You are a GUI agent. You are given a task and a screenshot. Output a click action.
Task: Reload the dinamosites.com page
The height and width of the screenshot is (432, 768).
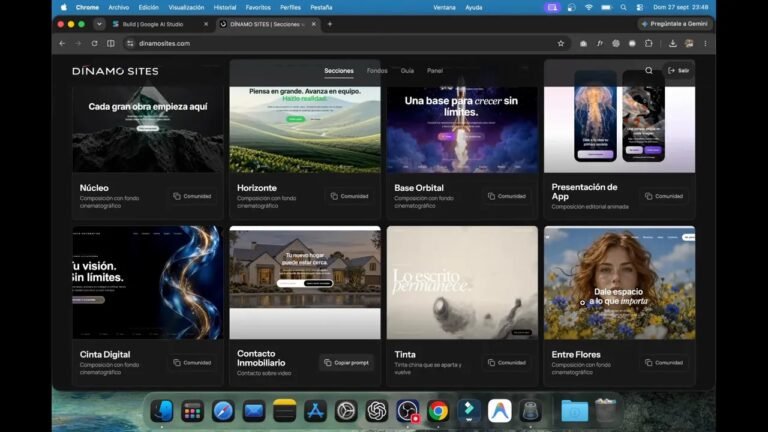tap(95, 43)
